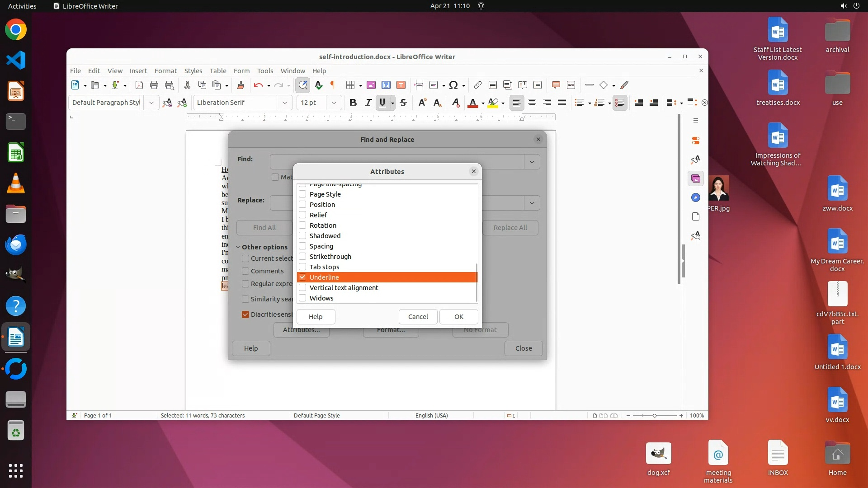Uncheck the Underline attribute checkbox

(x=302, y=277)
